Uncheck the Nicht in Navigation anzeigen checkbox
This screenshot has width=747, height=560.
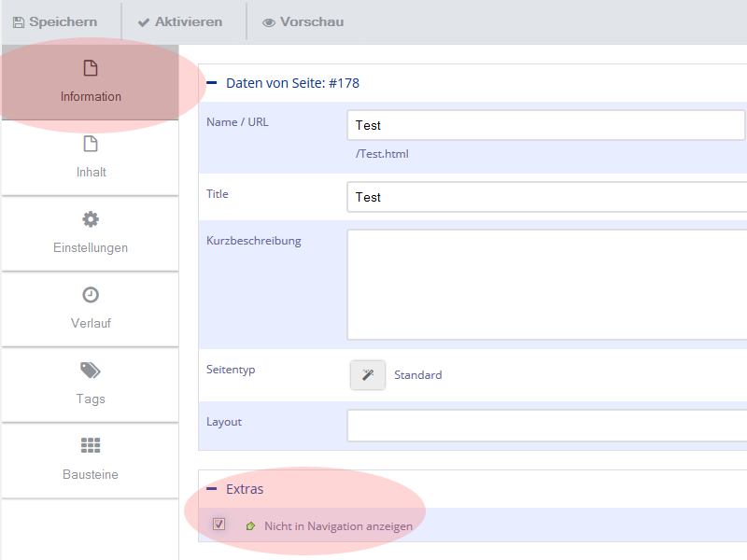click(219, 525)
